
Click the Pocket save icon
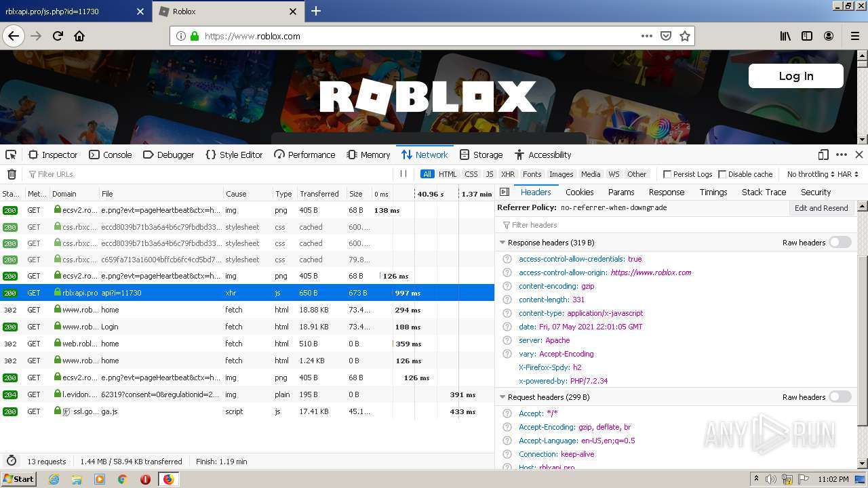(x=666, y=36)
